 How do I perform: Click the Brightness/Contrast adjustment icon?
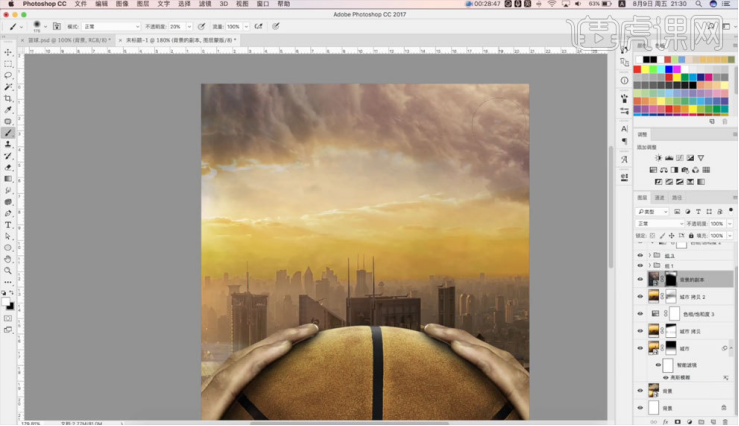(657, 158)
